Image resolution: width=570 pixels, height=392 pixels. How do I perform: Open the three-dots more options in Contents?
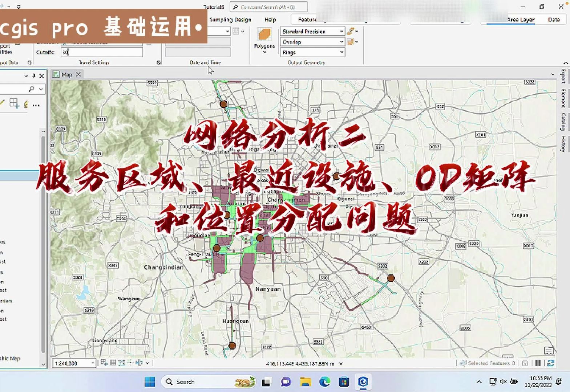pos(36,105)
